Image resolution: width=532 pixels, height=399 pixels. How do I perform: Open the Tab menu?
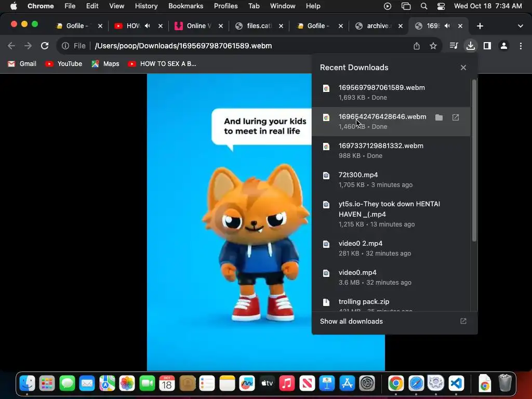pyautogui.click(x=254, y=6)
